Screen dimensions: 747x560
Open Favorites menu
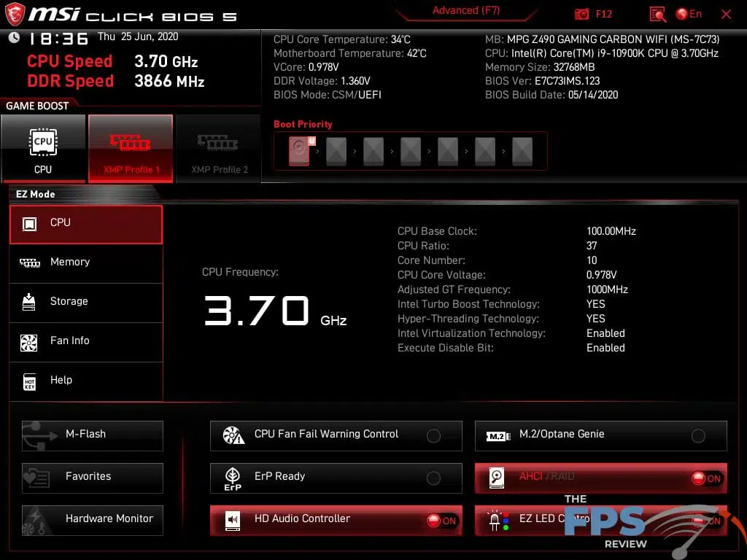pyautogui.click(x=93, y=478)
